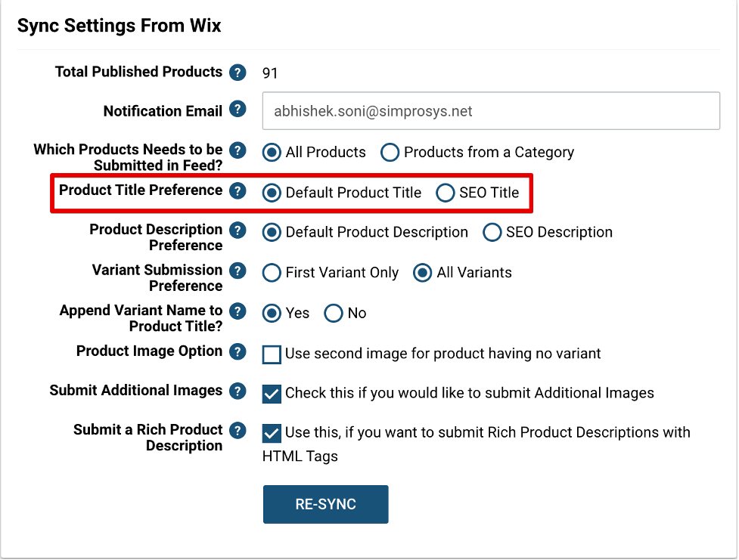The width and height of the screenshot is (739, 560).
Task: Show help for Product Description Preference
Action: [238, 230]
